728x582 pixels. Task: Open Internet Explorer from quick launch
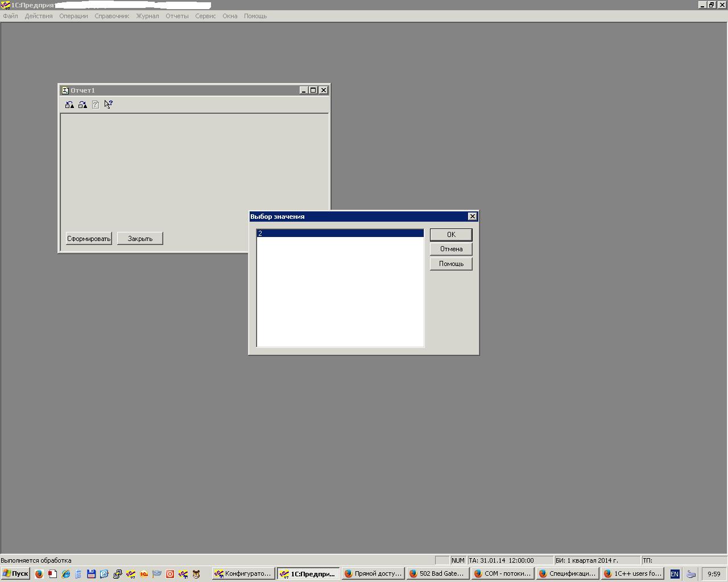65,574
